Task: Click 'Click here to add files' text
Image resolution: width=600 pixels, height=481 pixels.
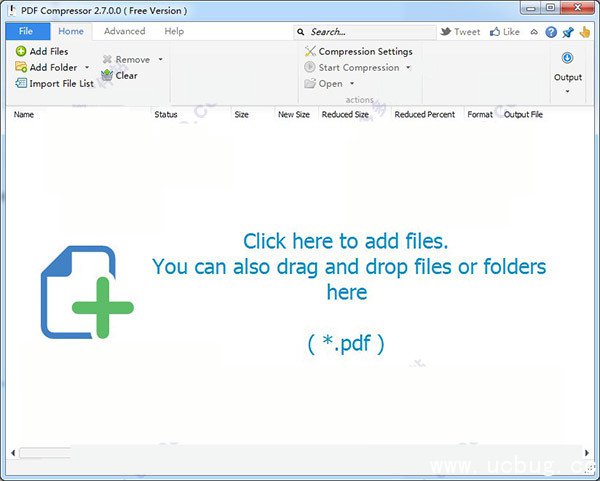Action: (x=345, y=241)
